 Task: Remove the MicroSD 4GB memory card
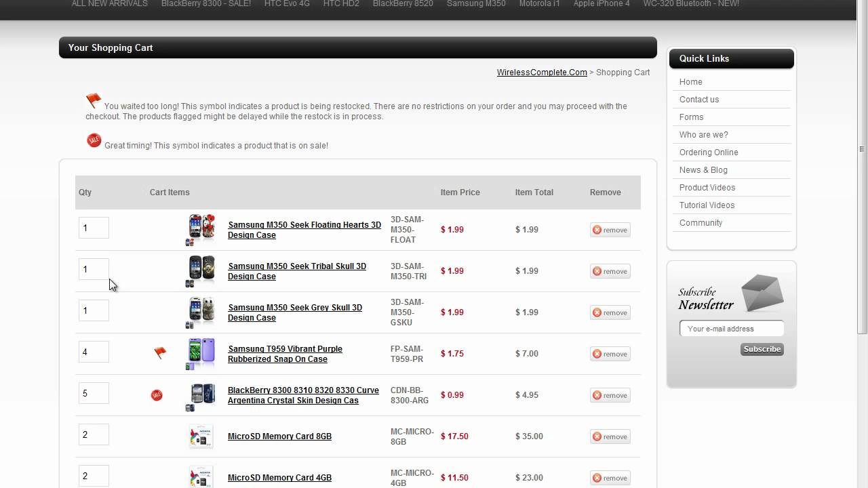pyautogui.click(x=610, y=478)
